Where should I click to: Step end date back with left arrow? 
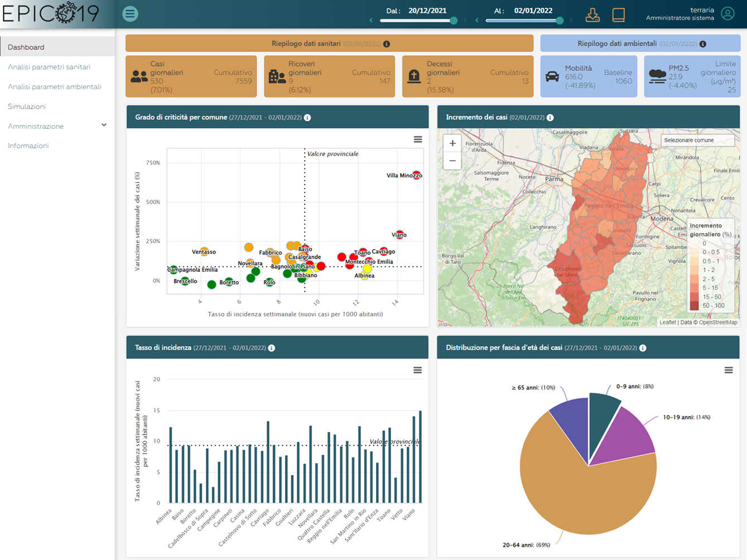pyautogui.click(x=477, y=21)
